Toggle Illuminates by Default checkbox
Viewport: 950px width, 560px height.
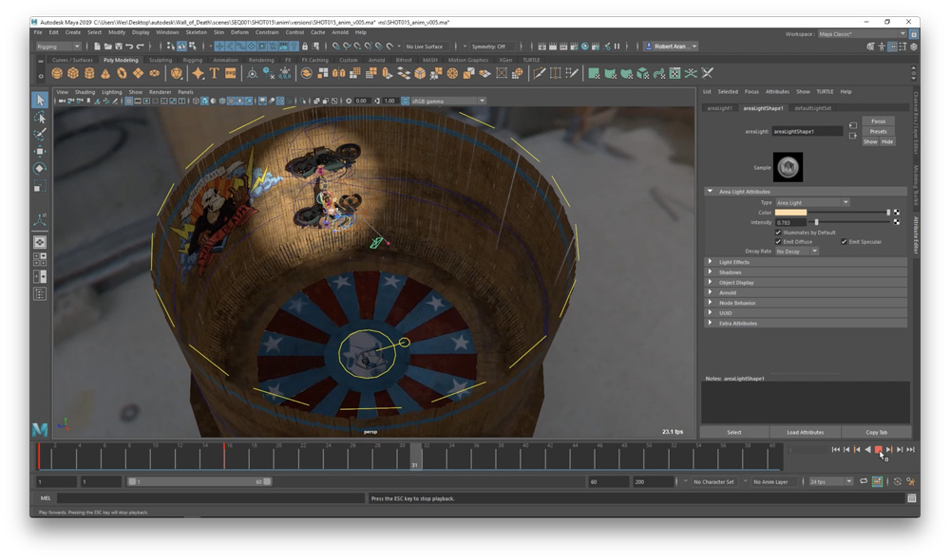click(x=778, y=233)
